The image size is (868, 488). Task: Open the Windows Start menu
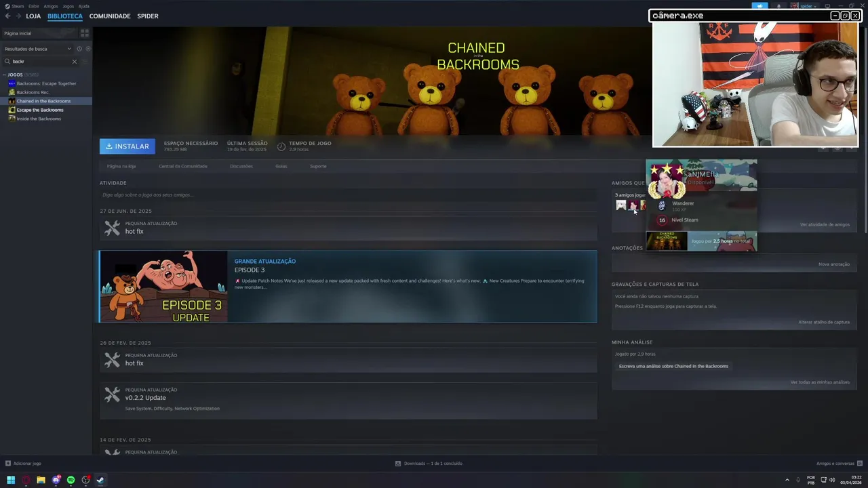point(11,480)
